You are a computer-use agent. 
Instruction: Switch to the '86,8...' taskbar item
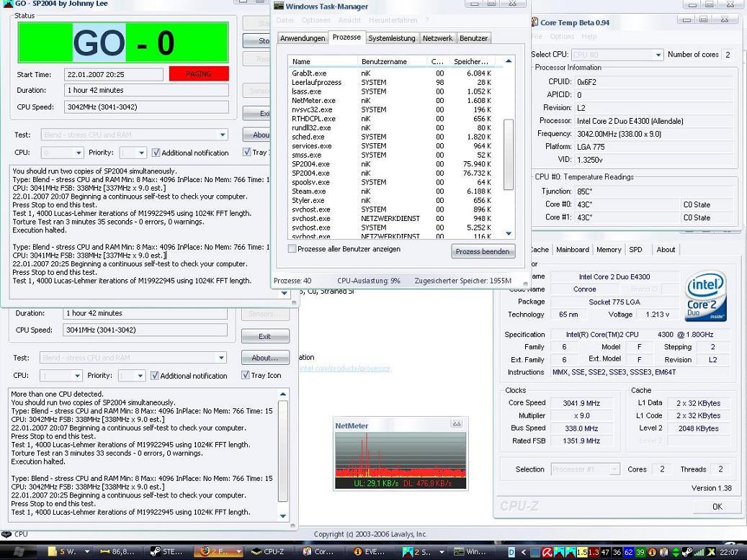click(x=117, y=551)
